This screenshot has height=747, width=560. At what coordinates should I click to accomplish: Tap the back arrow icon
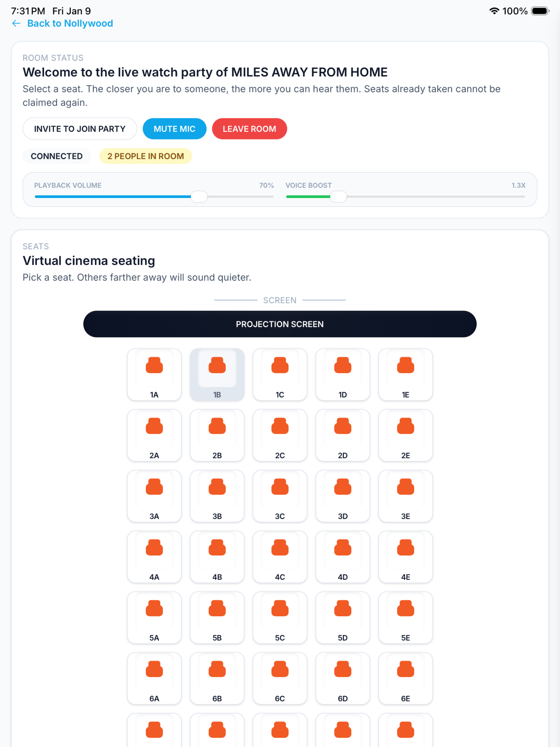16,23
